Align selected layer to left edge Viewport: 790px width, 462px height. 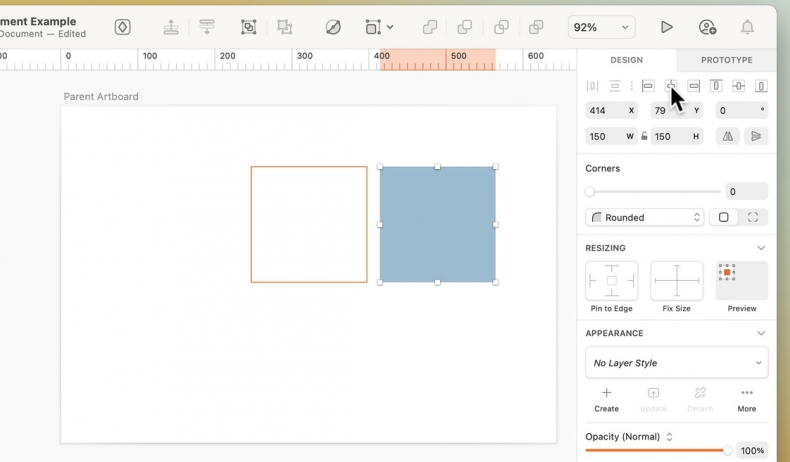click(648, 86)
